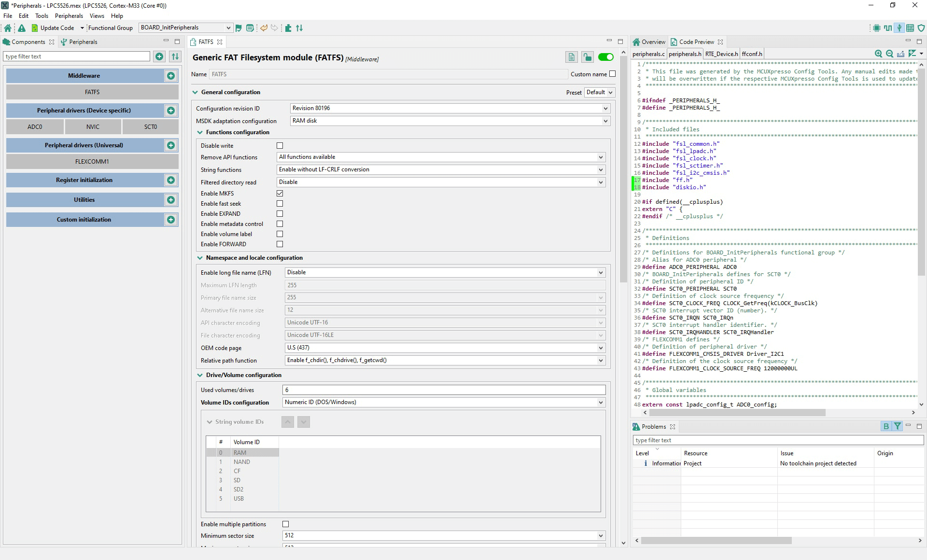Open the Pins tool chip icon
The image size is (927, 560).
877,28
